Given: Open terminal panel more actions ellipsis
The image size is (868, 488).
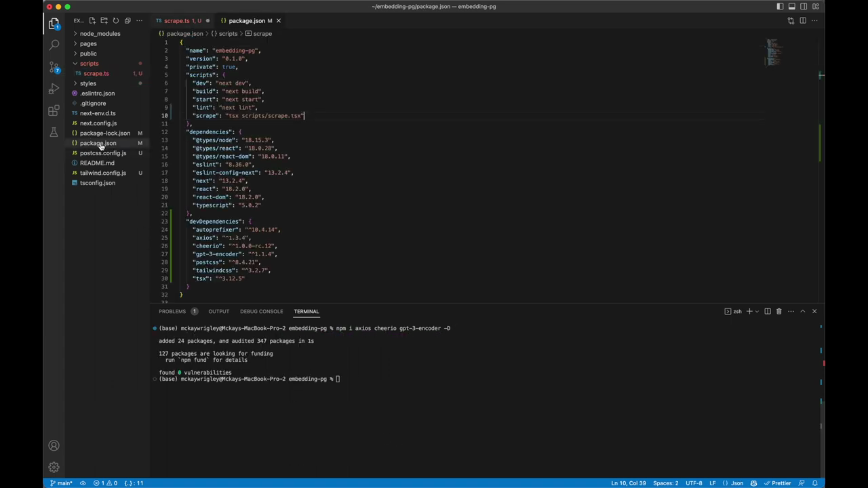Looking at the screenshot, I should pos(790,311).
